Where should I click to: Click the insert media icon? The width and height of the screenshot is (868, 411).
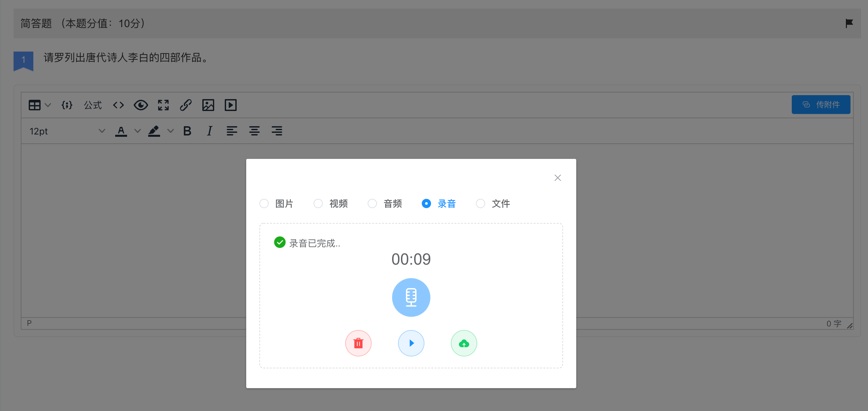[231, 105]
